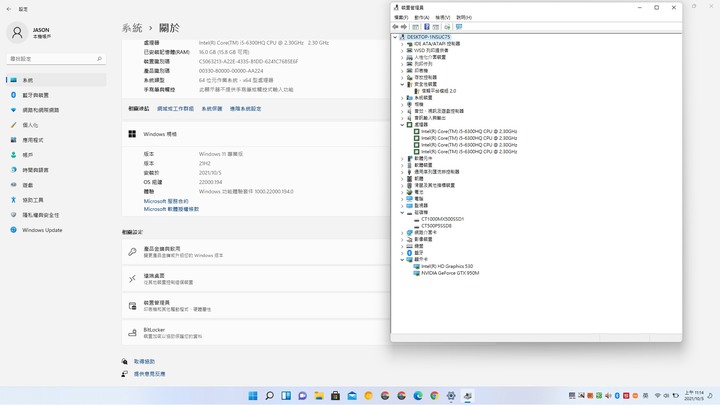Click the 相機 camera category icon
Screen dimensions: 720x405
[409, 105]
